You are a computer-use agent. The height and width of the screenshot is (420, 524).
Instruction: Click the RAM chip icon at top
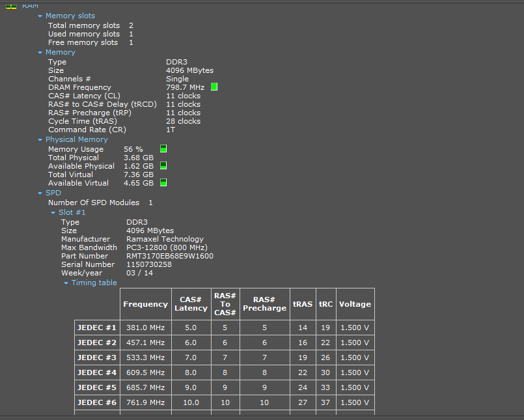11,4
